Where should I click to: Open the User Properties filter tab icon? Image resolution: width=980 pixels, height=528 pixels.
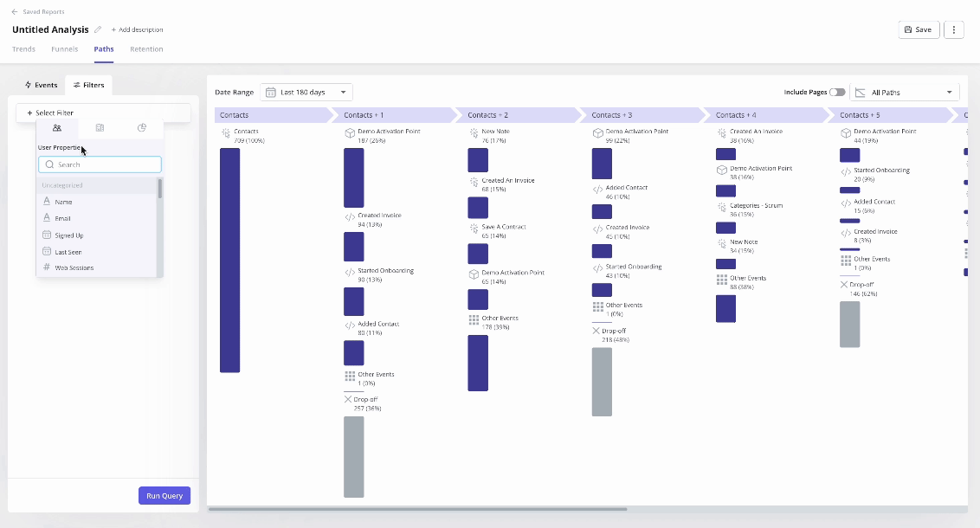[57, 127]
